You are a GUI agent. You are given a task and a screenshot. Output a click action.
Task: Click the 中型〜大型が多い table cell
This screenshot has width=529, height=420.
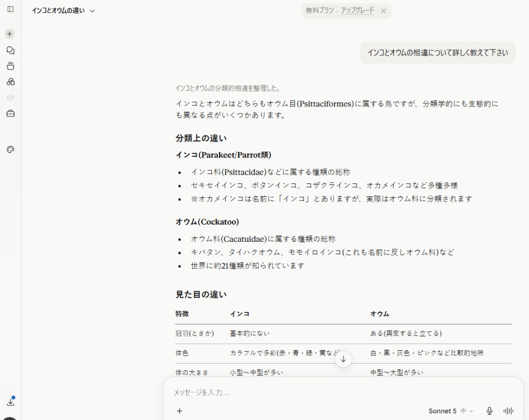click(x=396, y=372)
